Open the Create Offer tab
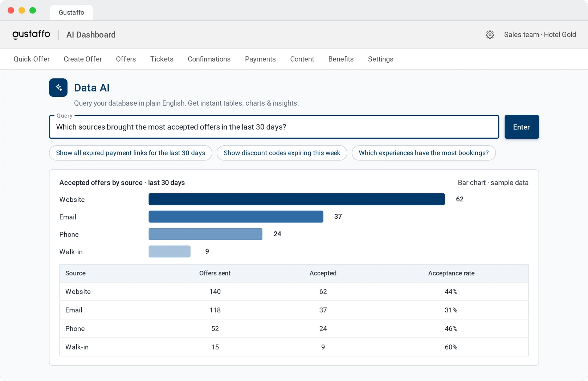Image resolution: width=588 pixels, height=381 pixels. pos(83,59)
